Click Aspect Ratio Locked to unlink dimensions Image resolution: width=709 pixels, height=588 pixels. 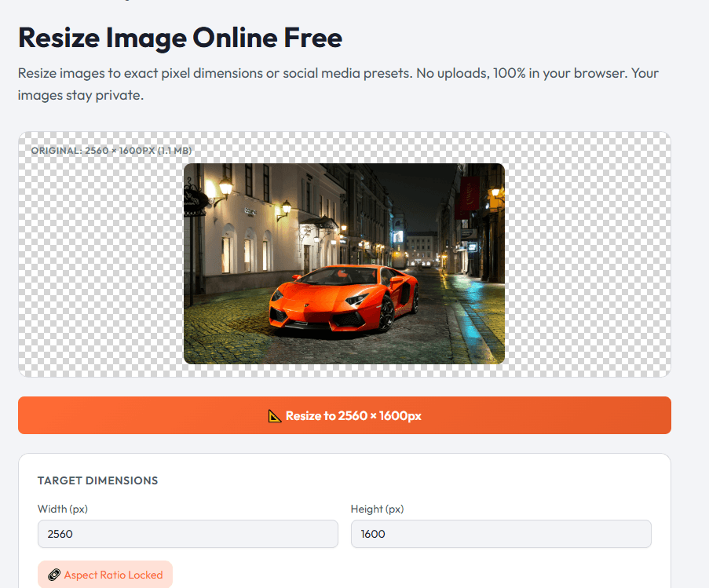tap(104, 574)
